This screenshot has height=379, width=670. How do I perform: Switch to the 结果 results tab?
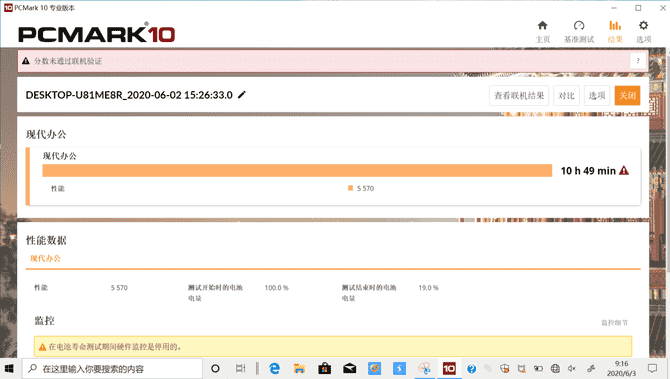click(x=615, y=32)
